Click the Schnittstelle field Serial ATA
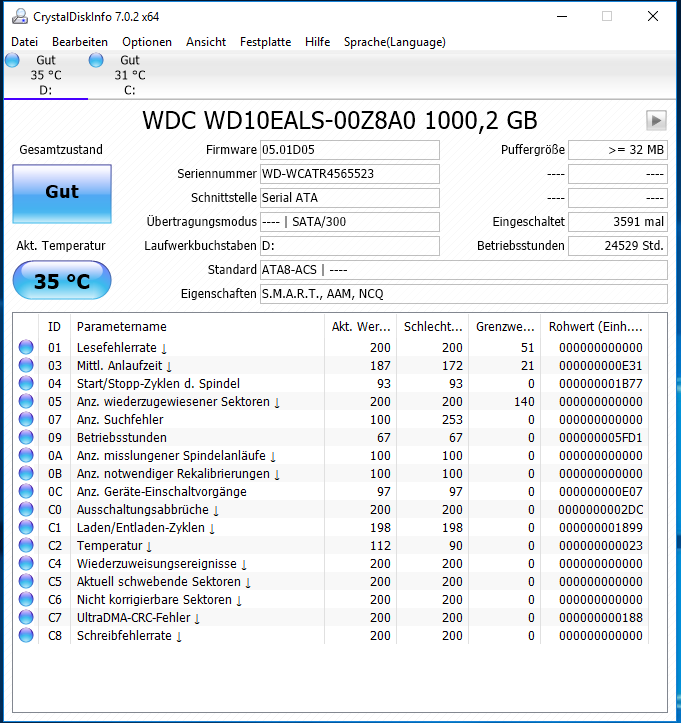 coord(349,198)
